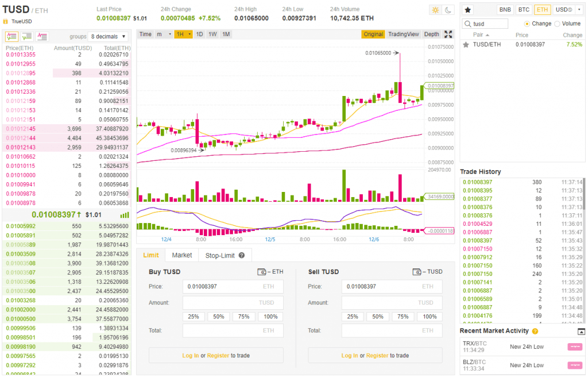The height and width of the screenshot is (377, 588).
Task: Switch to dark theme with moon icon
Action: coord(448,10)
